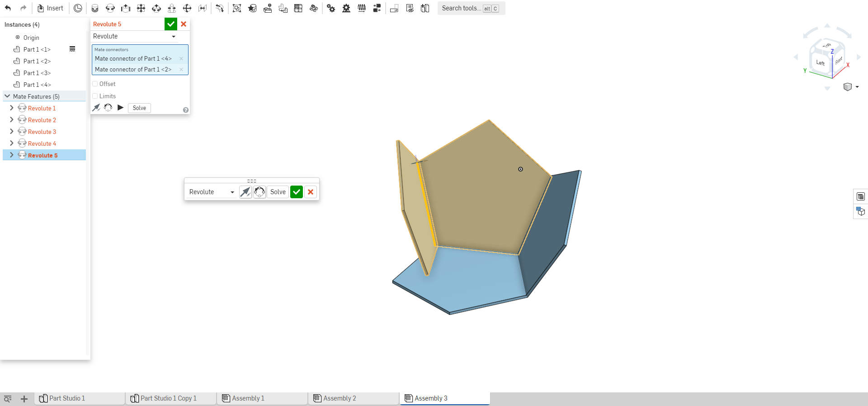Enable the Offset checkbox

coord(95,84)
